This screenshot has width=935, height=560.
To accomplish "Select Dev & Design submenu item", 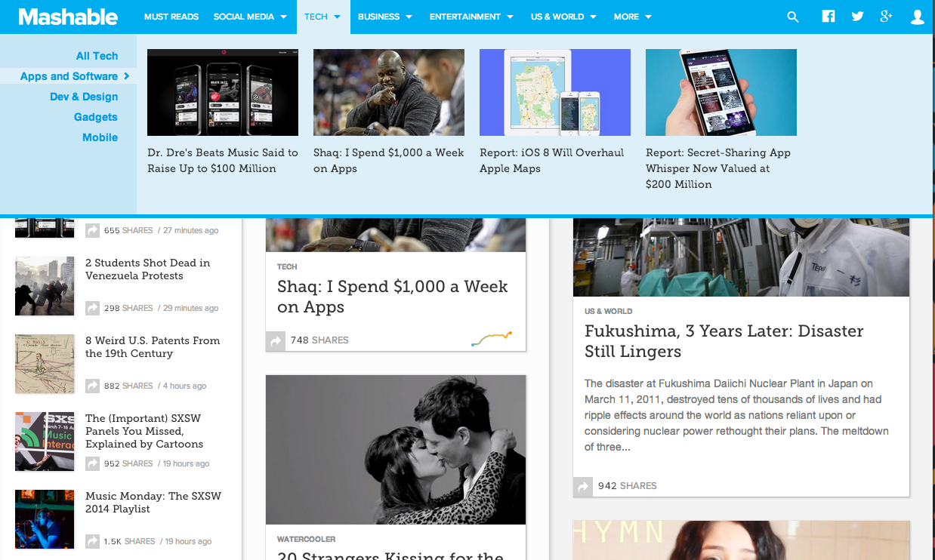I will tap(84, 97).
